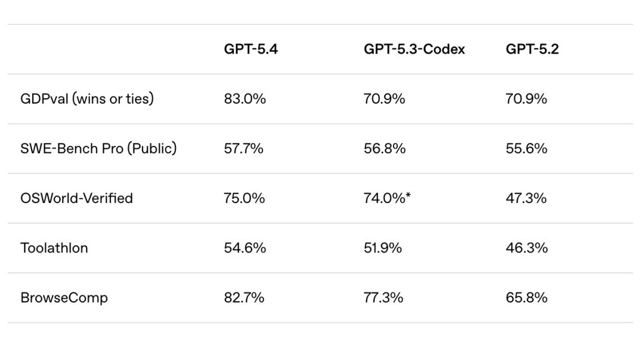Click the GPT-5.4 column header
This screenshot has height=349, width=644.
coord(250,49)
